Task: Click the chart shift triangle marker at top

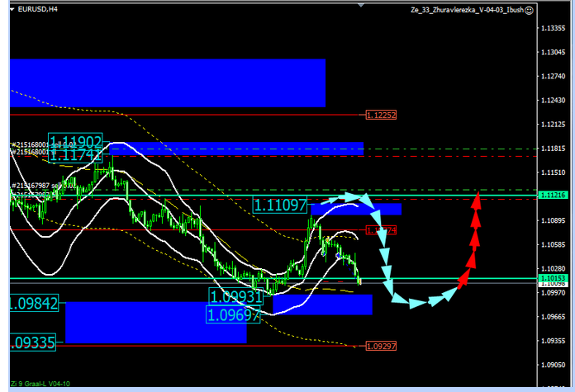Action: point(359,3)
